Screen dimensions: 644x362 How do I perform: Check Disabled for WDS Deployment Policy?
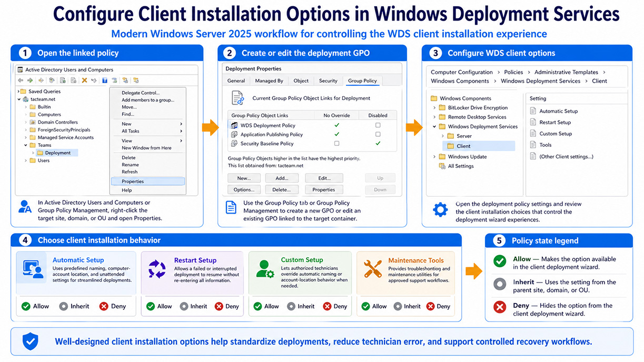click(378, 125)
